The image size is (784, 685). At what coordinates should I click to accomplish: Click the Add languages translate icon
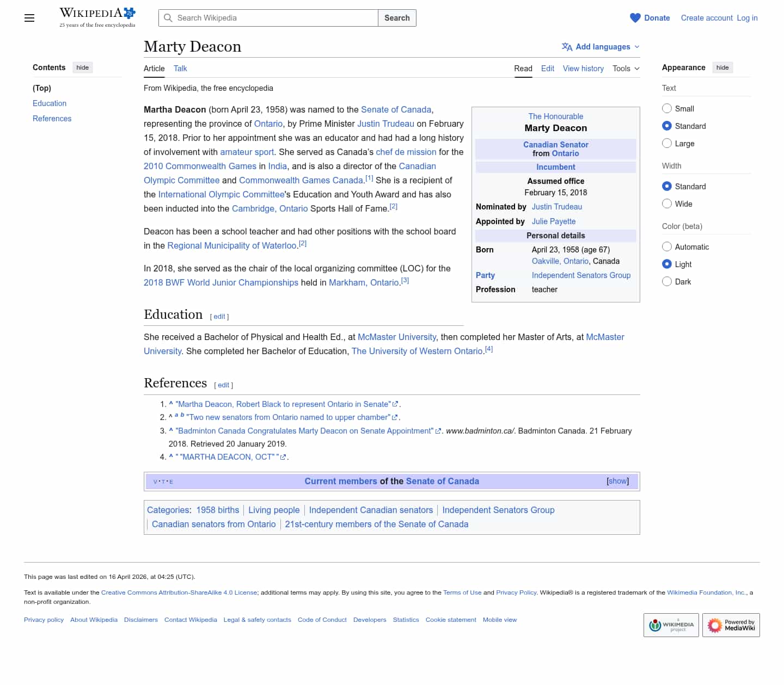[567, 47]
